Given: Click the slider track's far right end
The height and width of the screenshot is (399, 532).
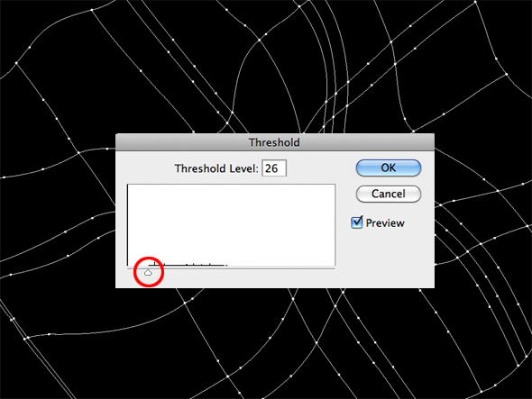Looking at the screenshot, I should (x=334, y=268).
